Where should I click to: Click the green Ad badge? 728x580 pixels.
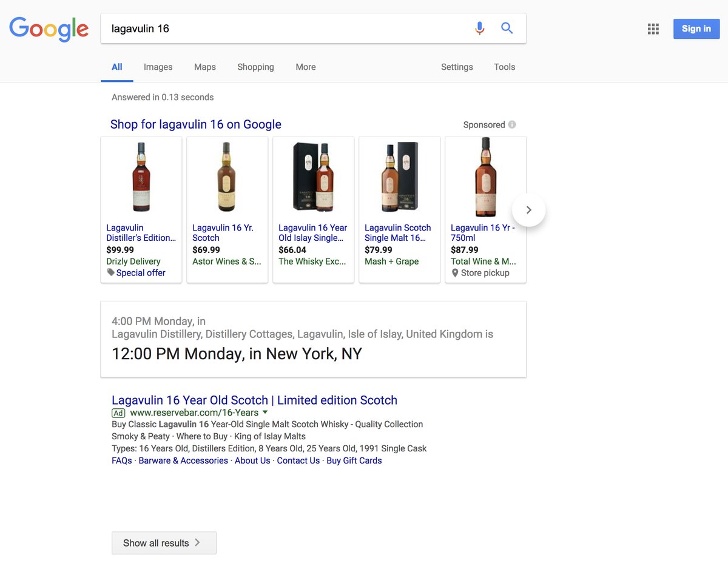[x=118, y=413]
